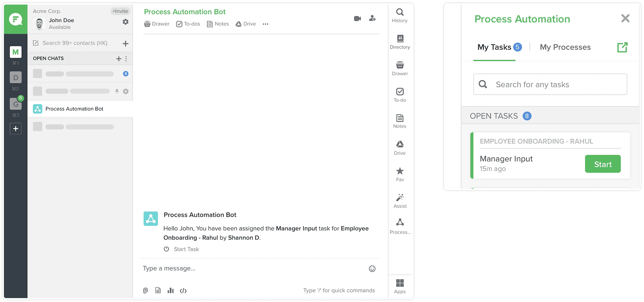This screenshot has width=644, height=302.
Task: Focus the Search contacts field
Action: 75,43
